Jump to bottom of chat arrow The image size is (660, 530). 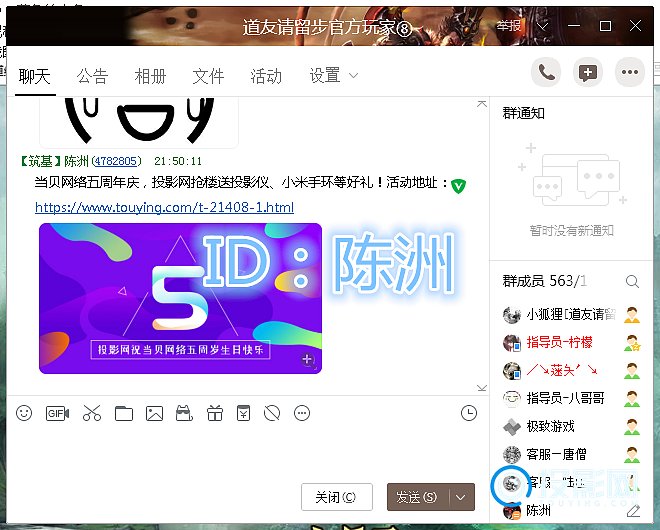click(482, 388)
